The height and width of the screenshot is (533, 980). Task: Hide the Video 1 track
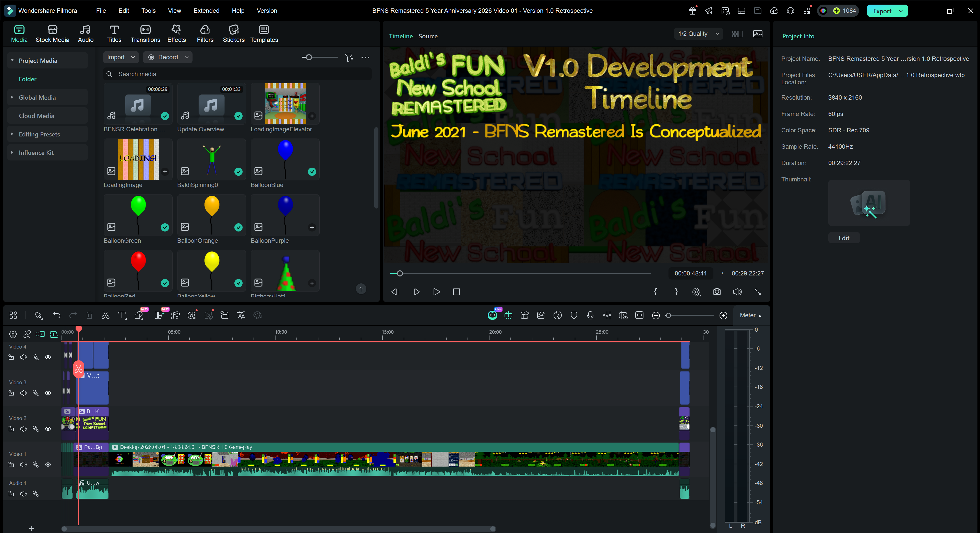coord(48,465)
